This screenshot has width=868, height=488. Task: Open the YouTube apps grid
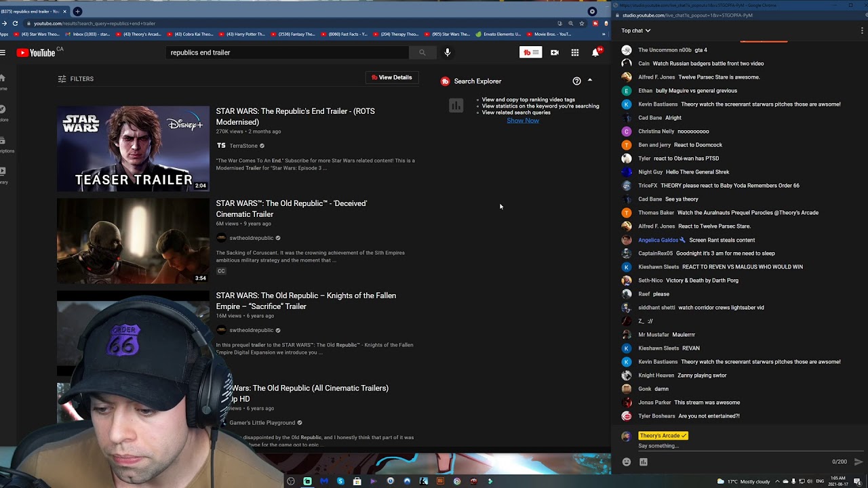click(x=575, y=52)
